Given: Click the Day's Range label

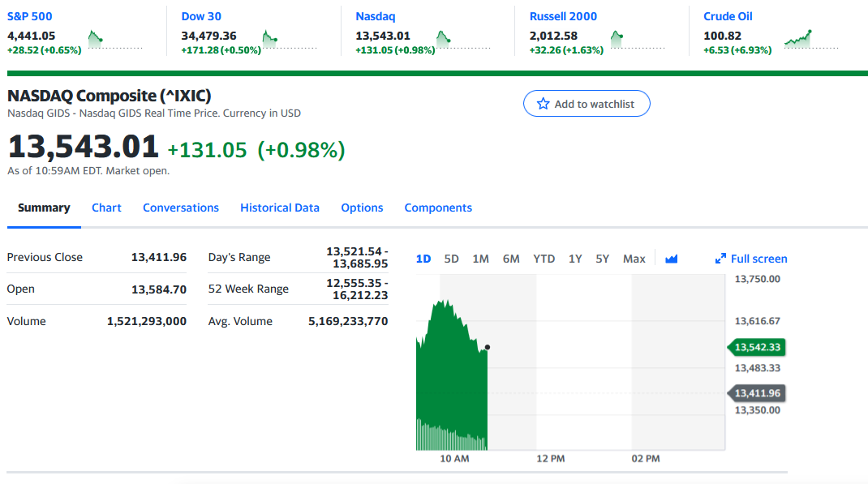Looking at the screenshot, I should 239,257.
